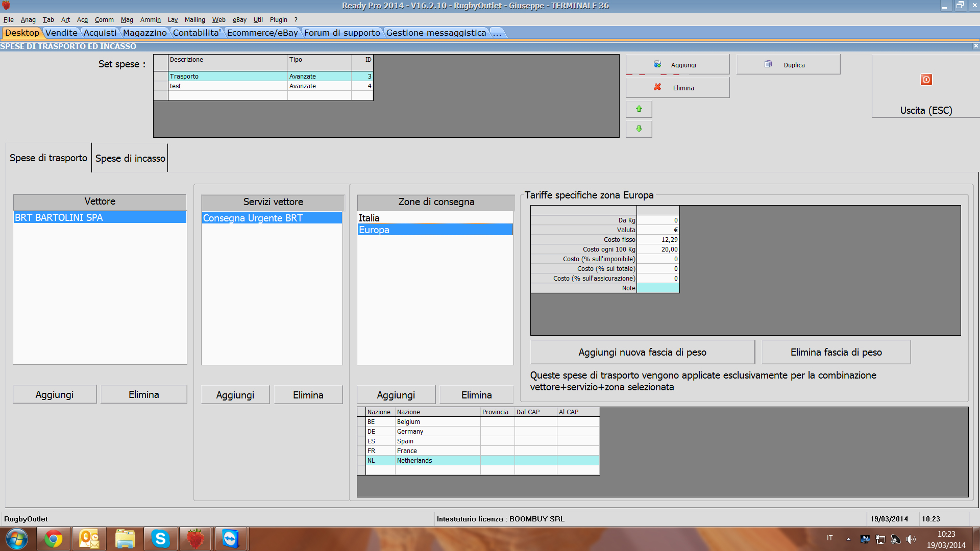Click the ellipsis overflow tab

click(497, 33)
